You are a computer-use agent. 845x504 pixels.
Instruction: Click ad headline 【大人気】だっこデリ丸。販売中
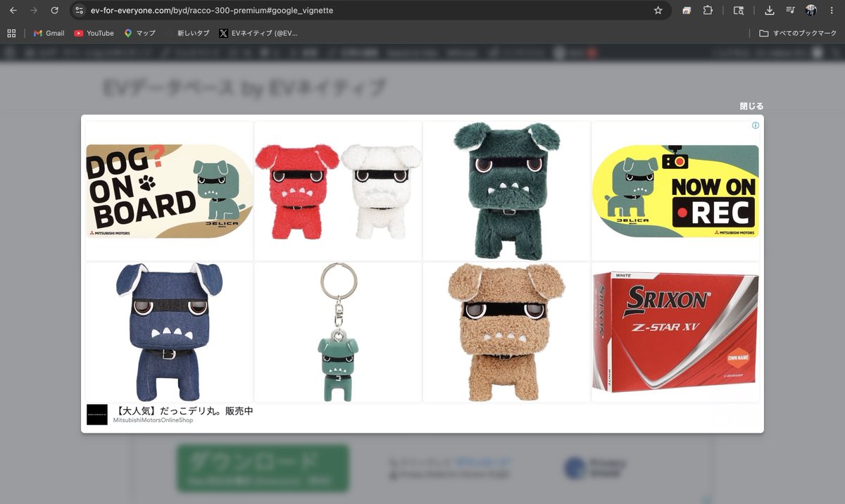click(x=183, y=411)
